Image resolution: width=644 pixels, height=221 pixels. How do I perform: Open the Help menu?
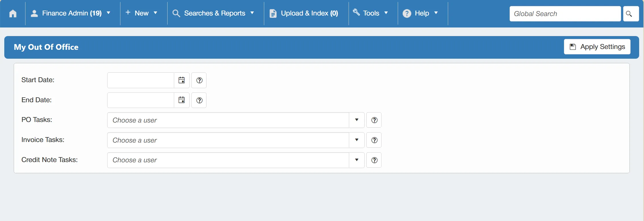click(x=420, y=13)
